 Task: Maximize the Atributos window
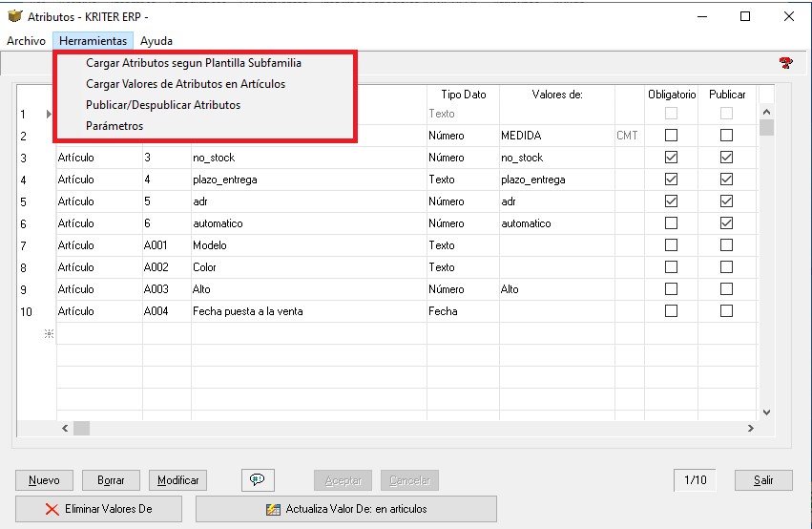[745, 16]
